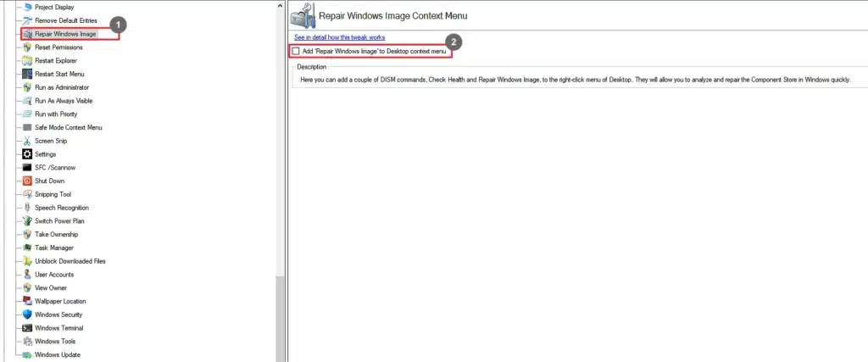Click the Restart Start Menu icon
This screenshot has height=362, width=868.
coord(27,74)
